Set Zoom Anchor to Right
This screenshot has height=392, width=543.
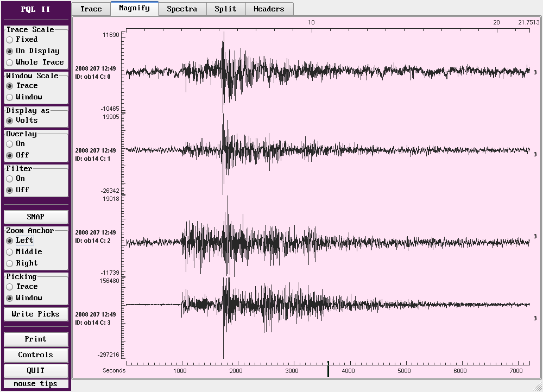coord(10,263)
